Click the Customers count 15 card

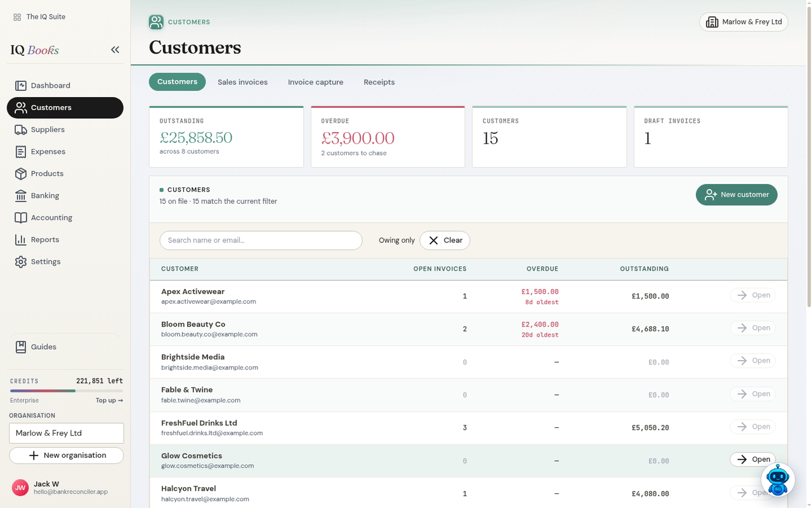click(549, 137)
